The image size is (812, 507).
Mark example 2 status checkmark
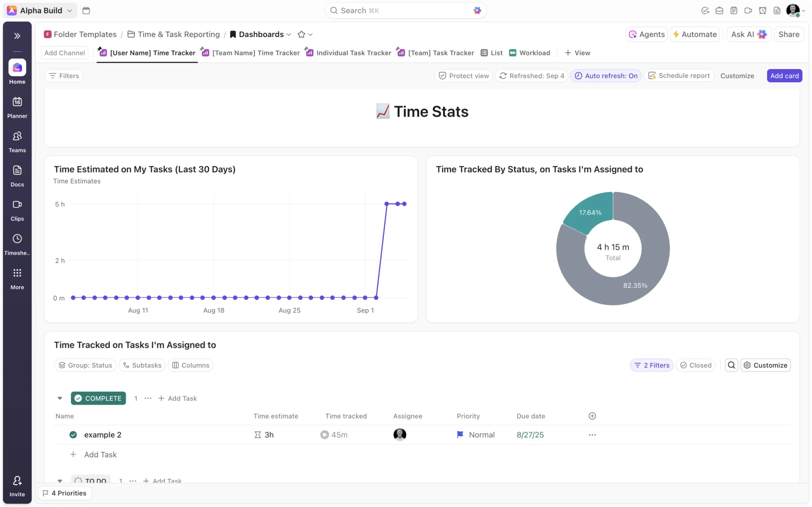[73, 434]
